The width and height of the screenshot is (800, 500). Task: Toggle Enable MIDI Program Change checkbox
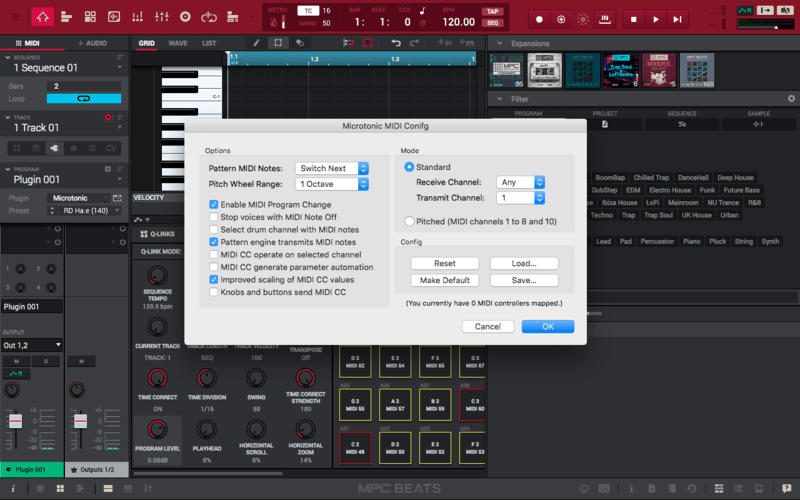pyautogui.click(x=213, y=204)
